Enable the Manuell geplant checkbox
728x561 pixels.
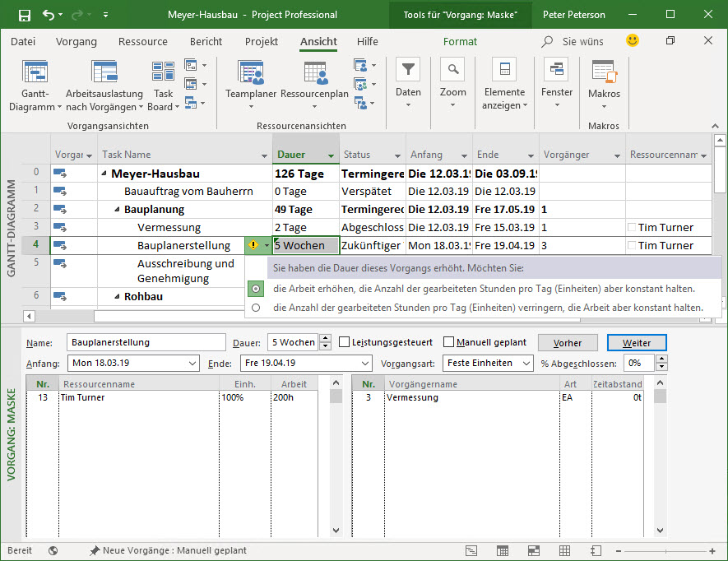(x=448, y=342)
